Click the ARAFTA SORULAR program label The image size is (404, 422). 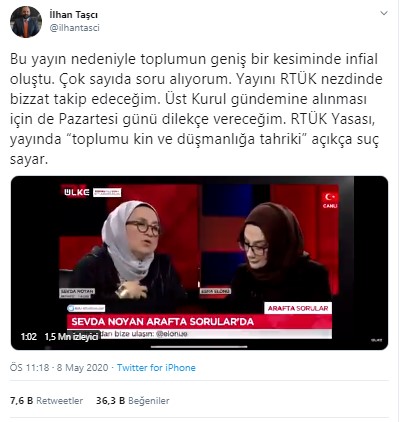click(298, 308)
